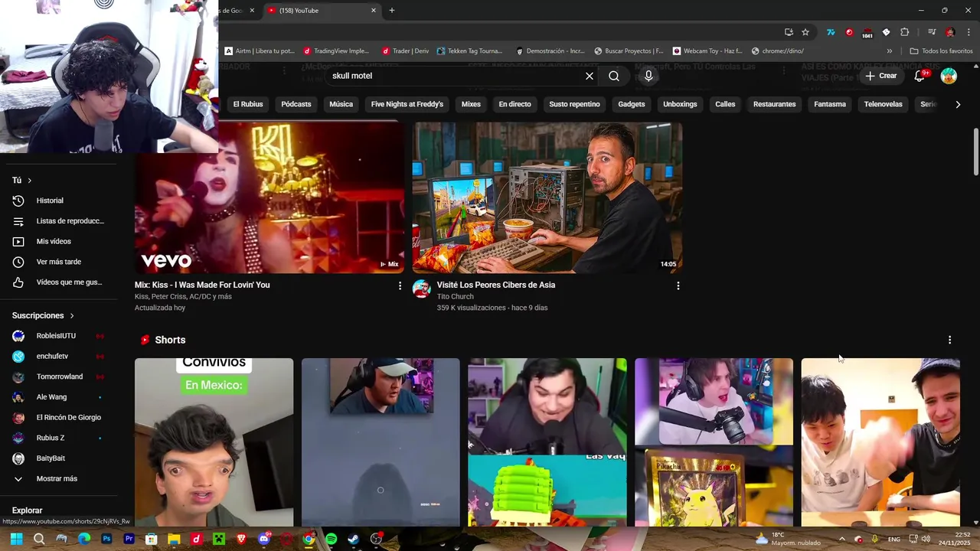
Task: Open the Webcam Toy bookmark
Action: [707, 51]
